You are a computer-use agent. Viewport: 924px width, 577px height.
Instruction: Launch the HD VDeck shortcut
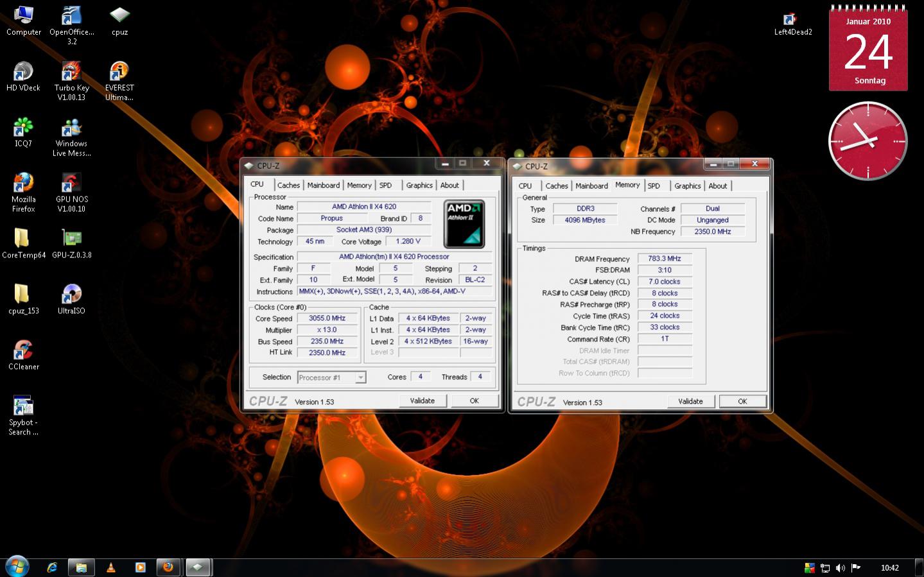tap(23, 76)
